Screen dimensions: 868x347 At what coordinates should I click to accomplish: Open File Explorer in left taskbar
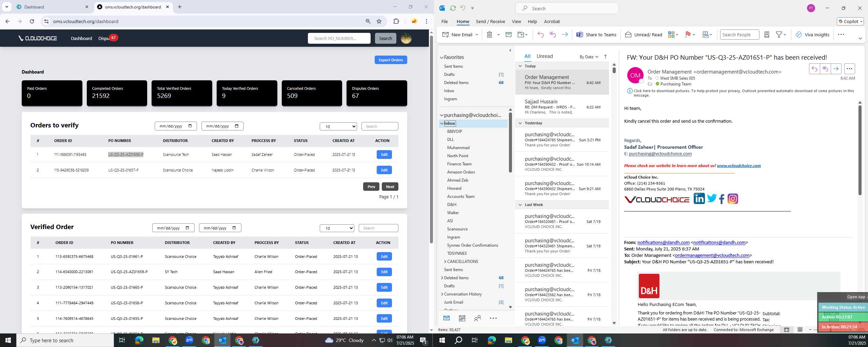[x=156, y=340]
